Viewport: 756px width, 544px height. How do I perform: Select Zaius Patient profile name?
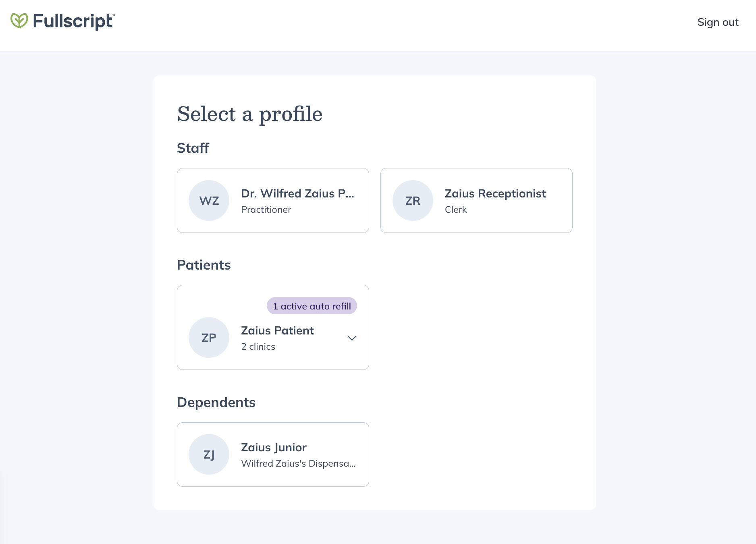(277, 331)
